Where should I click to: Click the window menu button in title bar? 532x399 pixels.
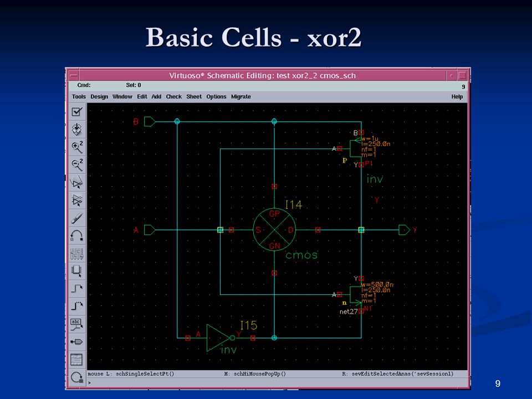(x=73, y=75)
